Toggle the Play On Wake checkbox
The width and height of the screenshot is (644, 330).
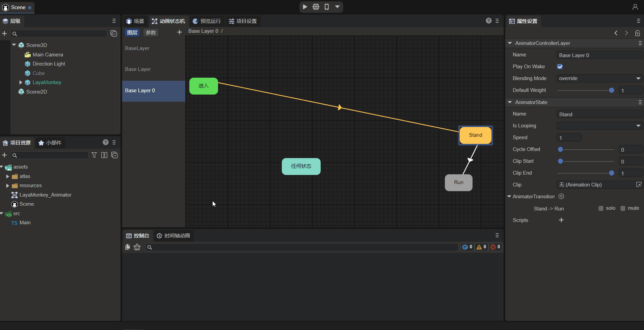click(x=560, y=67)
